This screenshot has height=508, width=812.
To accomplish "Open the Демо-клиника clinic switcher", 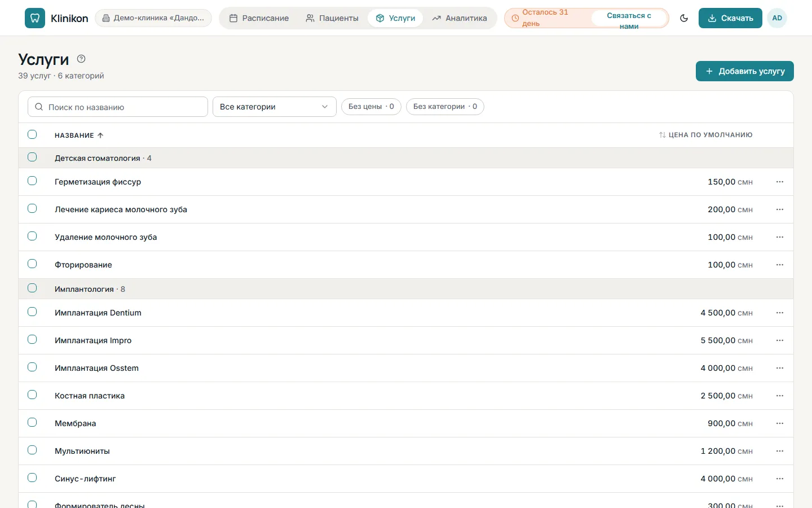I will pyautogui.click(x=153, y=18).
